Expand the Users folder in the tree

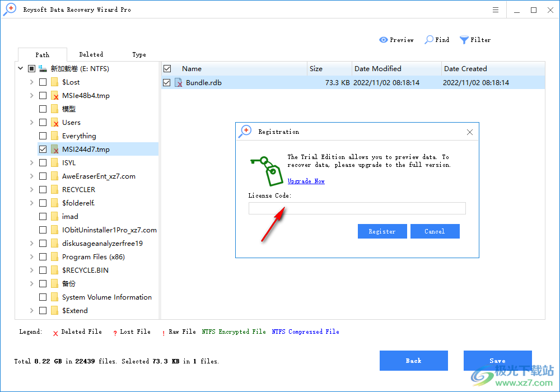pyautogui.click(x=31, y=122)
